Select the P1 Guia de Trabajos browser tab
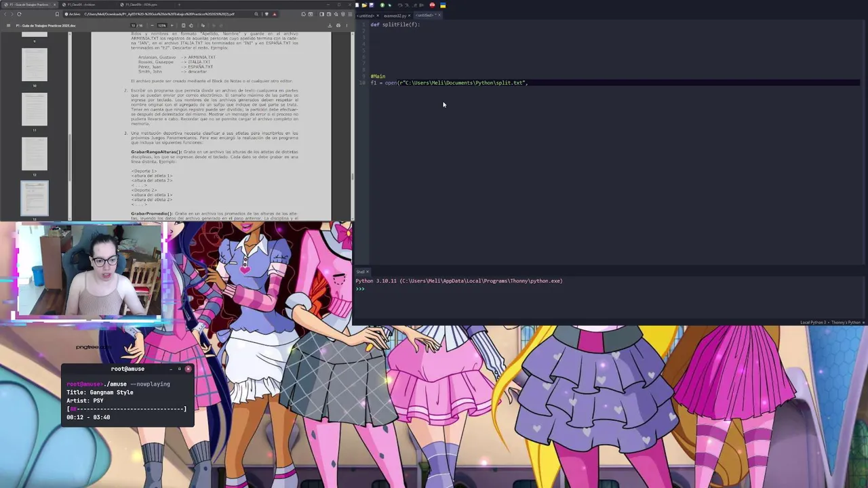The image size is (868, 488). pyautogui.click(x=29, y=5)
